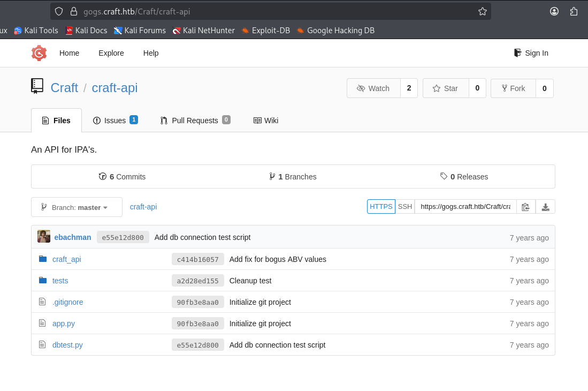
Task: Download repository with the download icon
Action: point(545,207)
